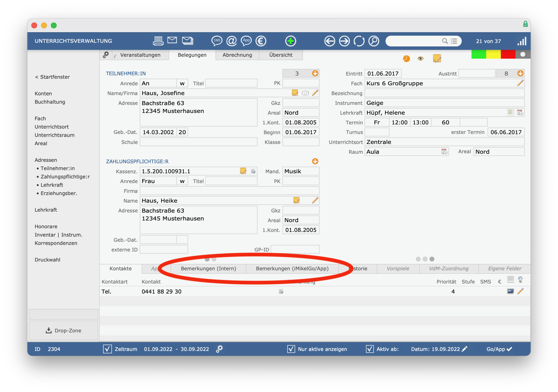Edit Fach Kurs 6 Großgruppe pencil
The width and height of the screenshot is (558, 392).
[520, 83]
